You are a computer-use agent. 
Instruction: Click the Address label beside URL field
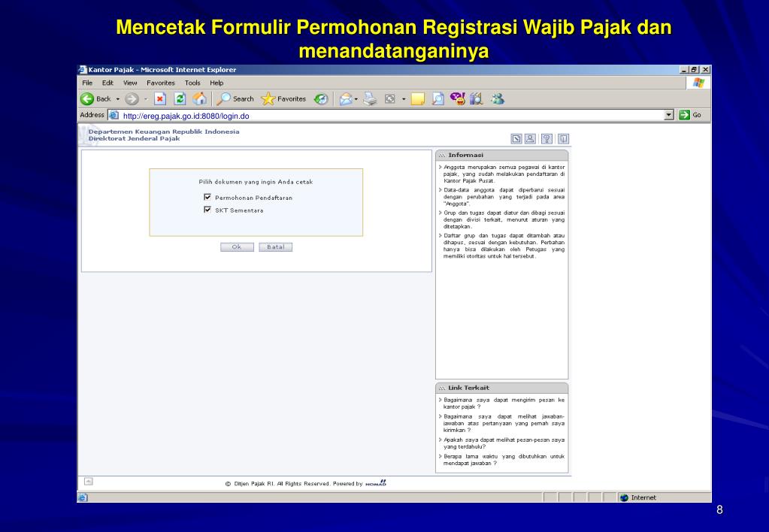point(92,115)
